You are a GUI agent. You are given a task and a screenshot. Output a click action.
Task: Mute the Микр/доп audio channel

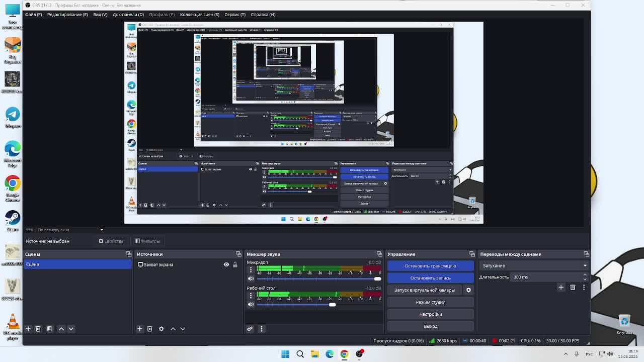(x=251, y=279)
